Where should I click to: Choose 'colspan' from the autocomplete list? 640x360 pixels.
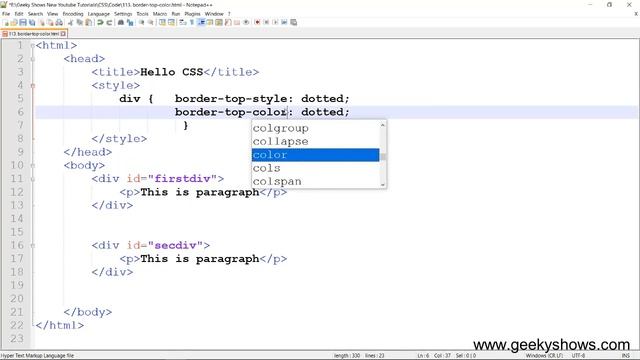(x=316, y=182)
